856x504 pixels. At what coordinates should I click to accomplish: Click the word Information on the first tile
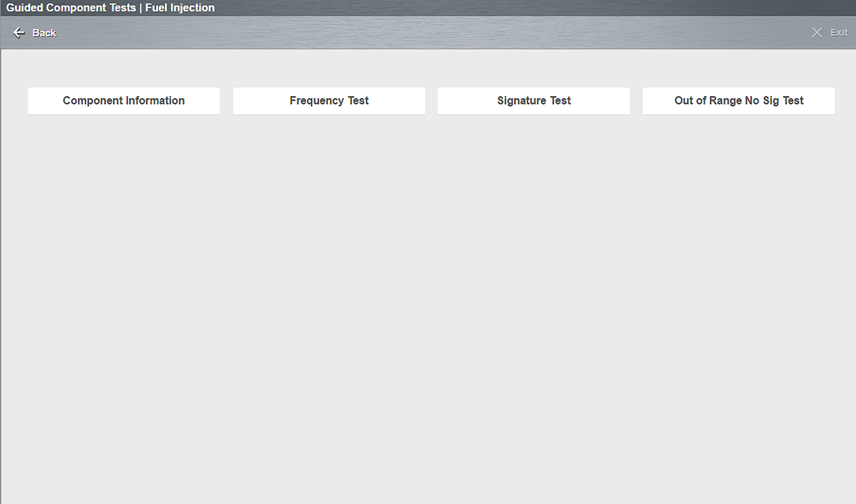pos(155,101)
